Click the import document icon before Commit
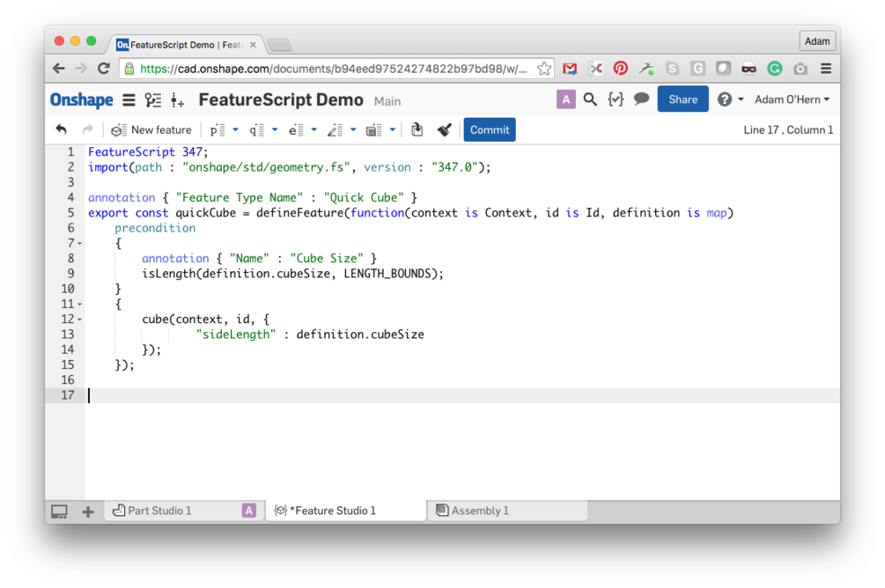Viewport: 885px width, 588px height. [417, 129]
